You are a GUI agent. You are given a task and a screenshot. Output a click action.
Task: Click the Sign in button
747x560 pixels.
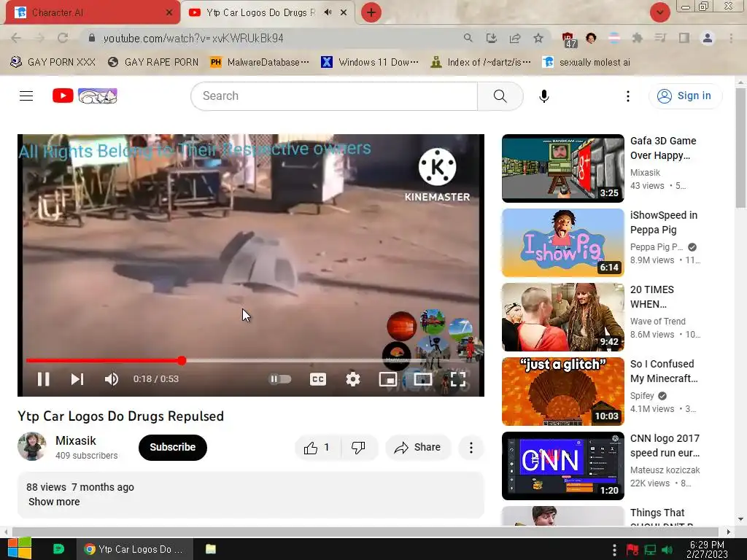pyautogui.click(x=685, y=96)
